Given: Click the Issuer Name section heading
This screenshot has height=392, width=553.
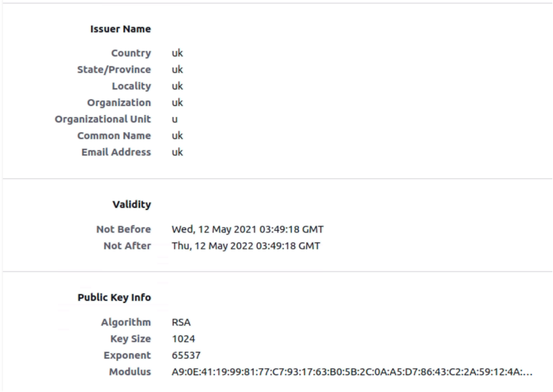Looking at the screenshot, I should click(120, 29).
